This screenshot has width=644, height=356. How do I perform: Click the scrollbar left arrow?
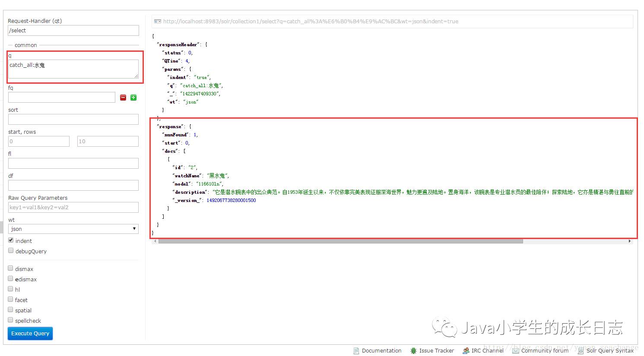point(155,241)
